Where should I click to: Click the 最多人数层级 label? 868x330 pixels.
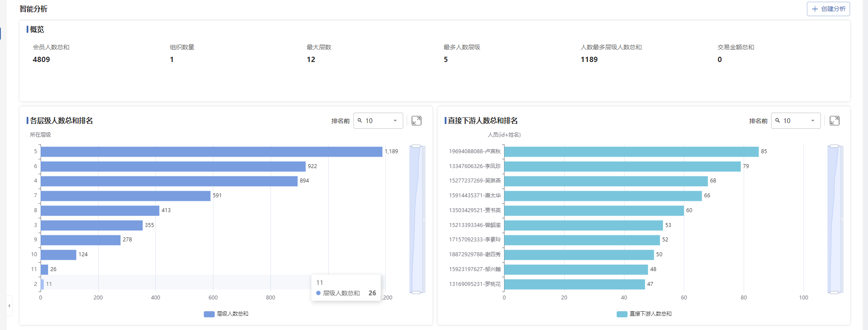462,47
